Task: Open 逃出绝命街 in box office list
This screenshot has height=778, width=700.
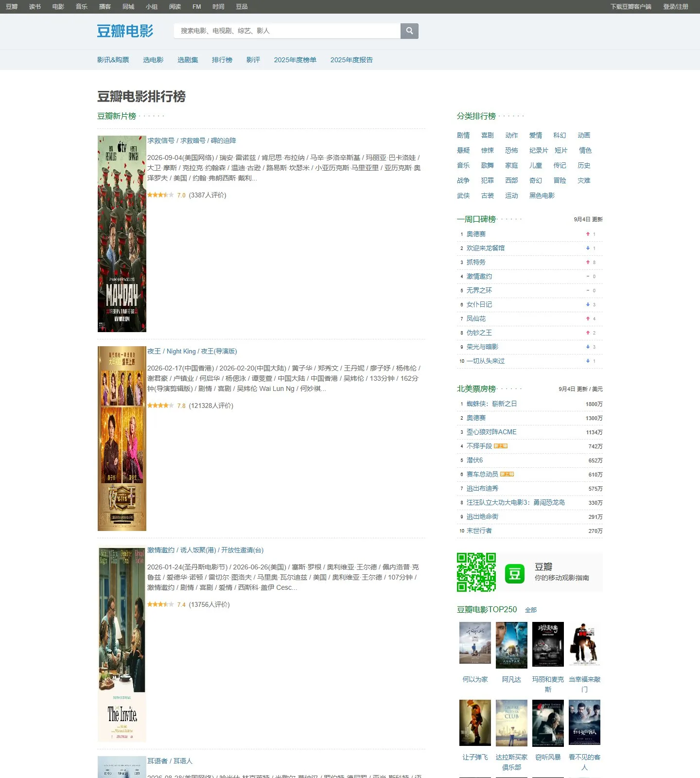Action: (x=482, y=516)
